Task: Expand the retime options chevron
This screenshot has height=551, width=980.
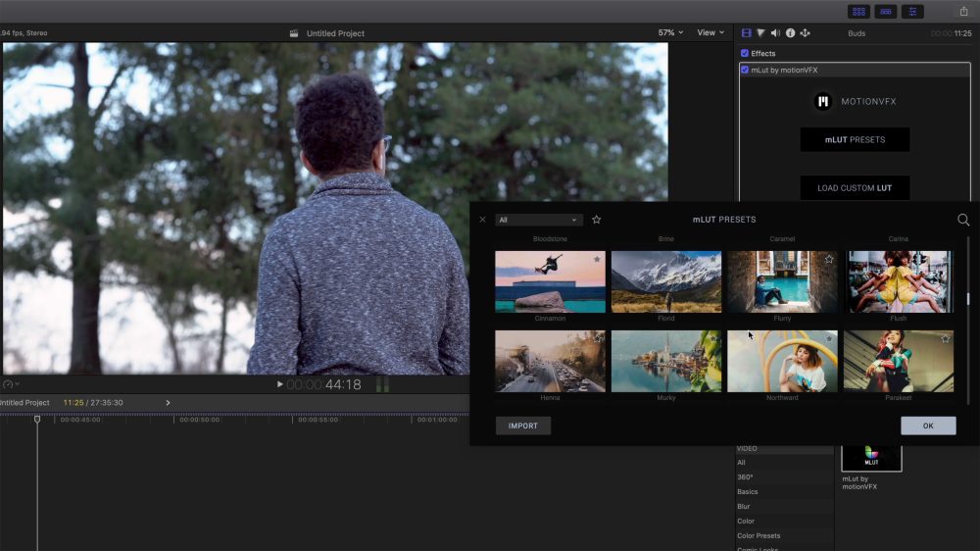Action: (x=17, y=384)
